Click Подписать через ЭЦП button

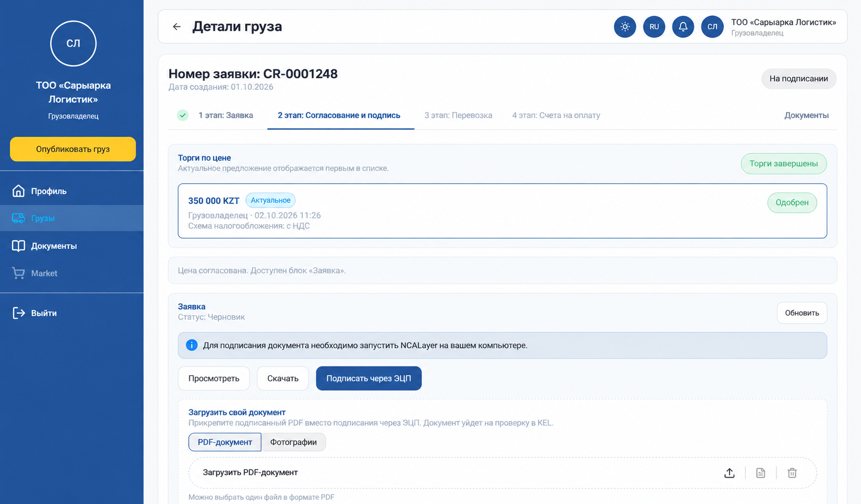[x=369, y=379]
